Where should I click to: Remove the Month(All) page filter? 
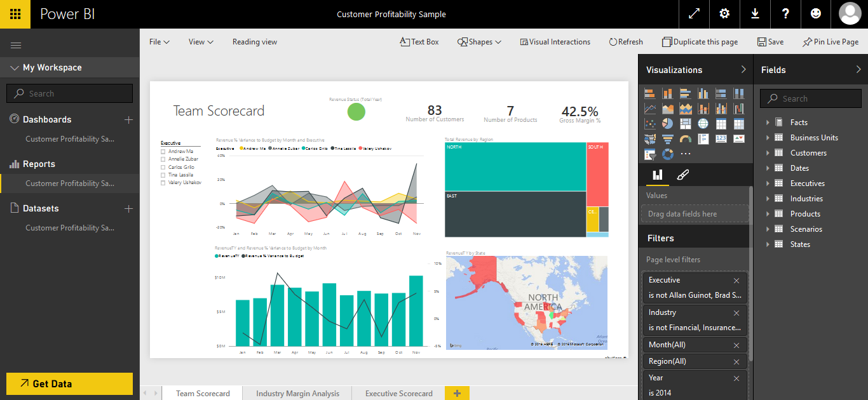[x=736, y=345]
